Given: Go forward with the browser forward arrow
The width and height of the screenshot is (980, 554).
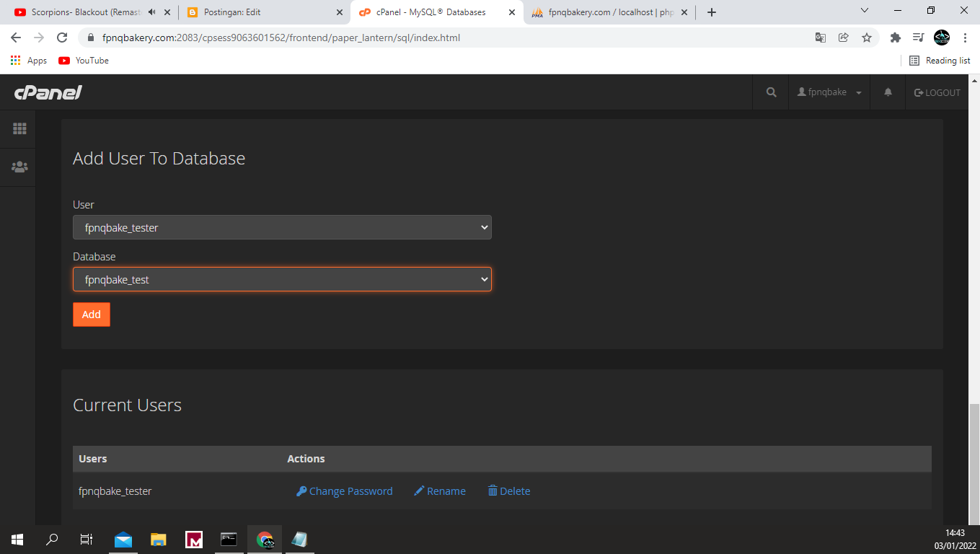Looking at the screenshot, I should [39, 38].
